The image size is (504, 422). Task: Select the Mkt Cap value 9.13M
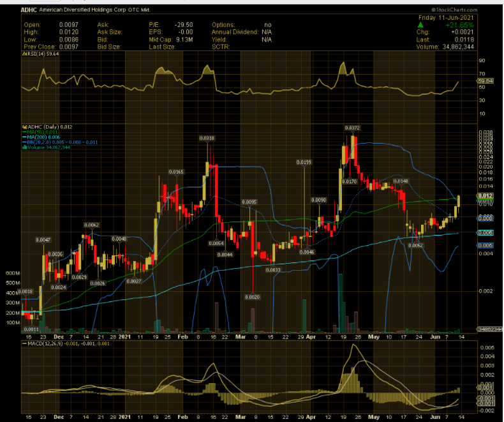point(184,40)
